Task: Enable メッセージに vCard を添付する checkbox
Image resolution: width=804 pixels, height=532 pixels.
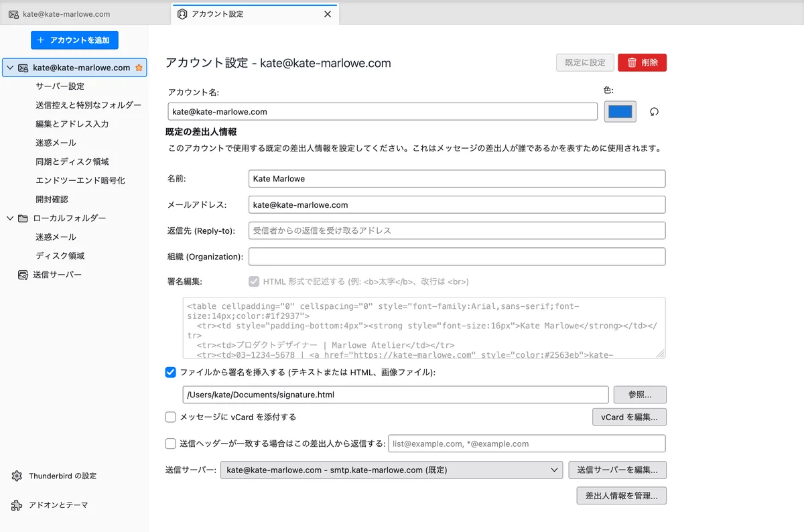Action: [170, 417]
